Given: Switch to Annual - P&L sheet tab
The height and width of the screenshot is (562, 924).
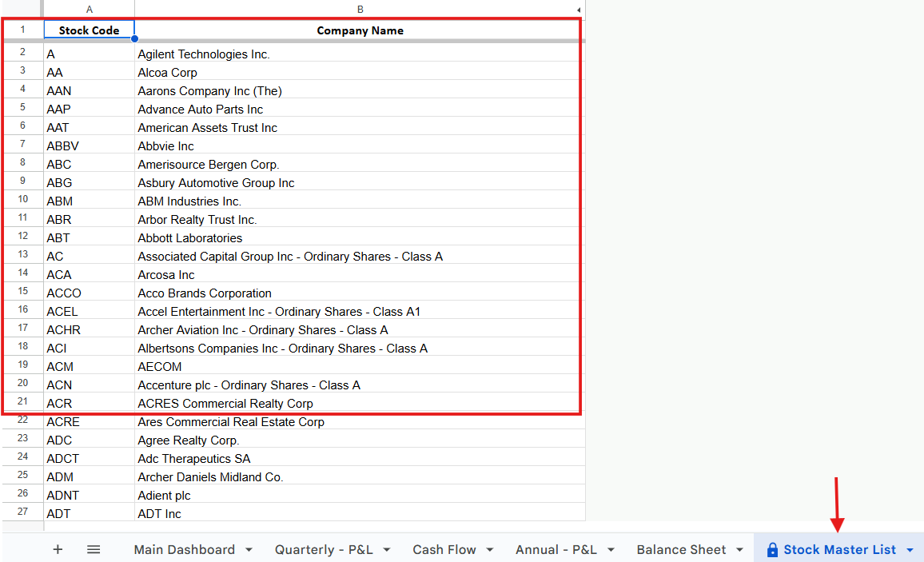Looking at the screenshot, I should click(x=556, y=550).
